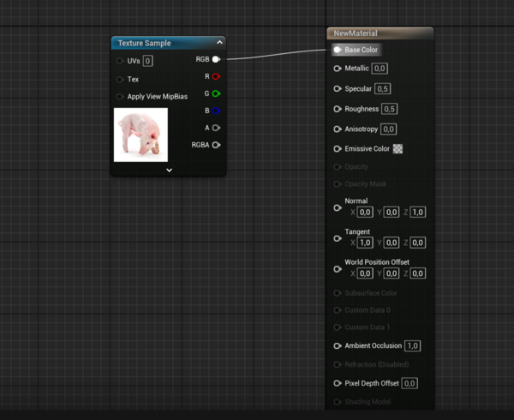The width and height of the screenshot is (514, 420).
Task: Click the disabled Opacity pin
Action: (x=338, y=167)
